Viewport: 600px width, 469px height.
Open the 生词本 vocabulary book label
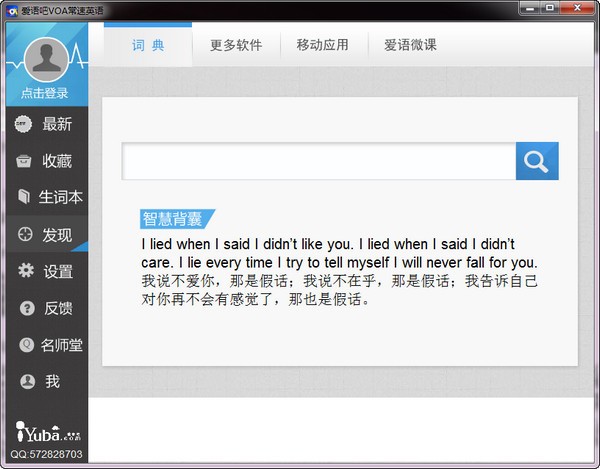click(60, 197)
